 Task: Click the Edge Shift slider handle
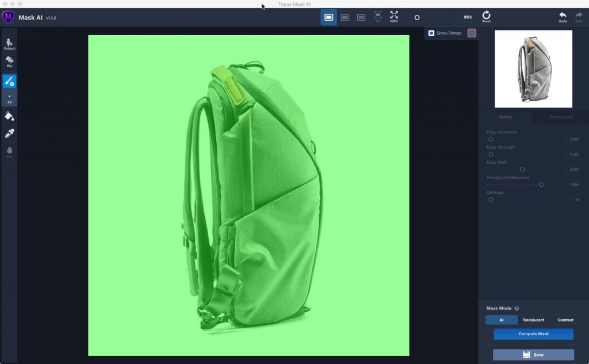(522, 170)
